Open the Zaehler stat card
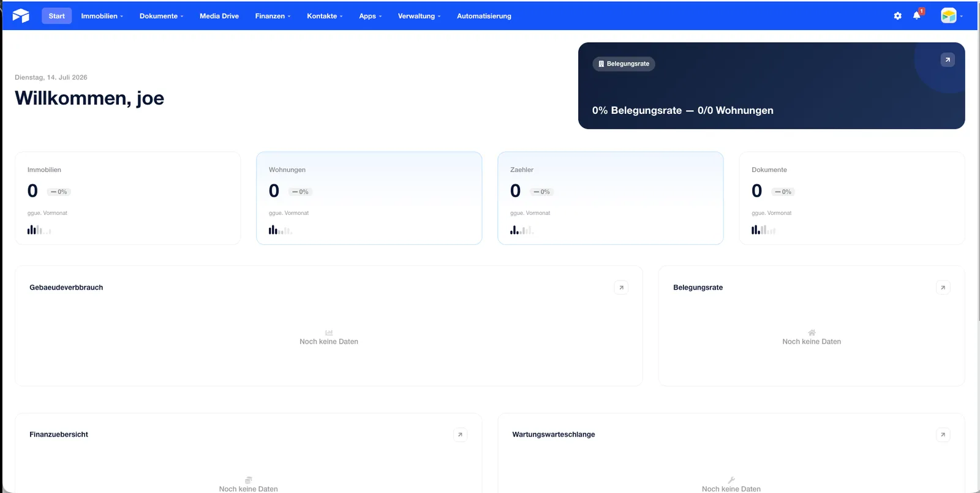Image resolution: width=980 pixels, height=493 pixels. [610, 198]
